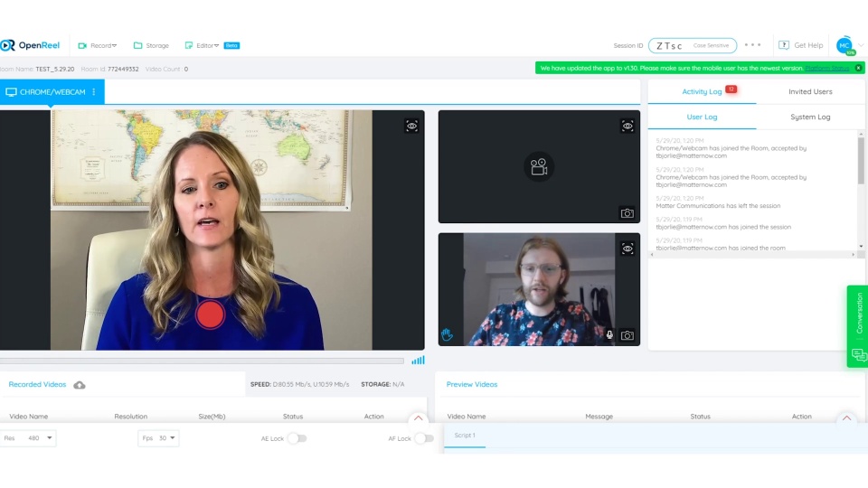
Task: Click the Room Name TEST_5.29.20 text
Action: coord(37,70)
